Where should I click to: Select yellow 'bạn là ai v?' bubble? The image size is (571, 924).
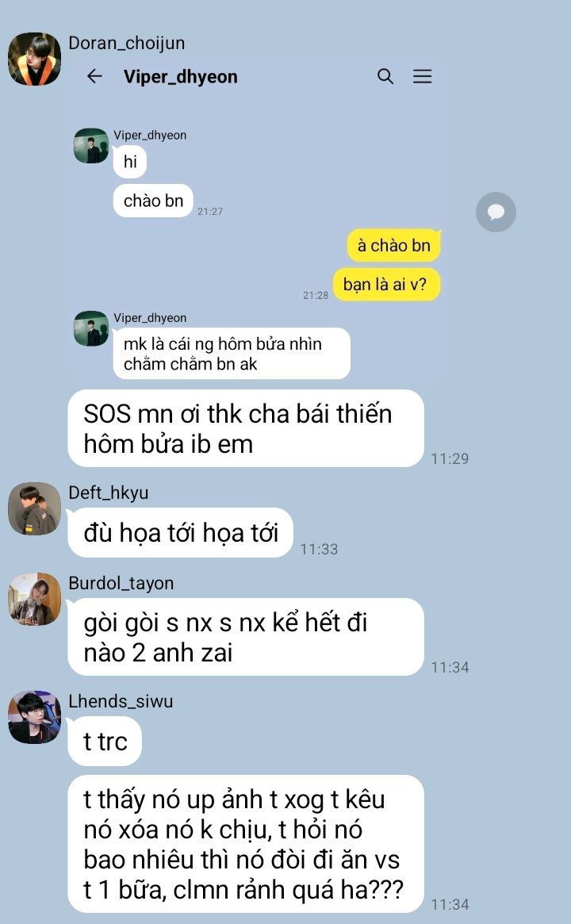[386, 285]
